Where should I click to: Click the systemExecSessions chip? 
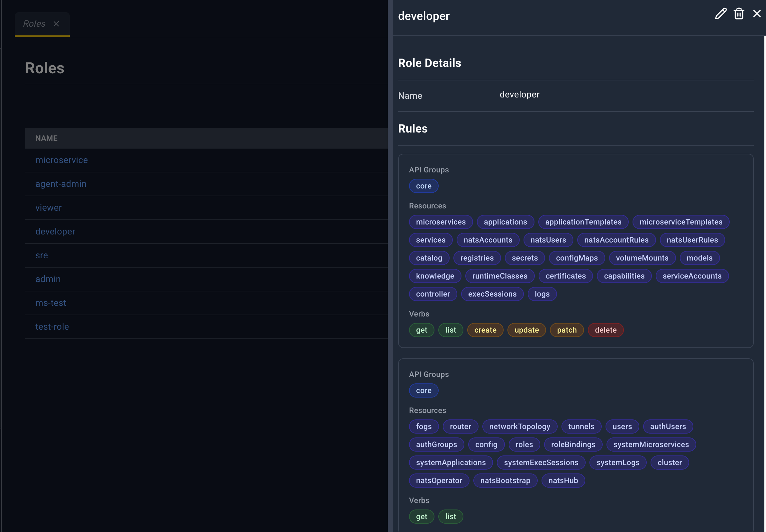tap(541, 462)
